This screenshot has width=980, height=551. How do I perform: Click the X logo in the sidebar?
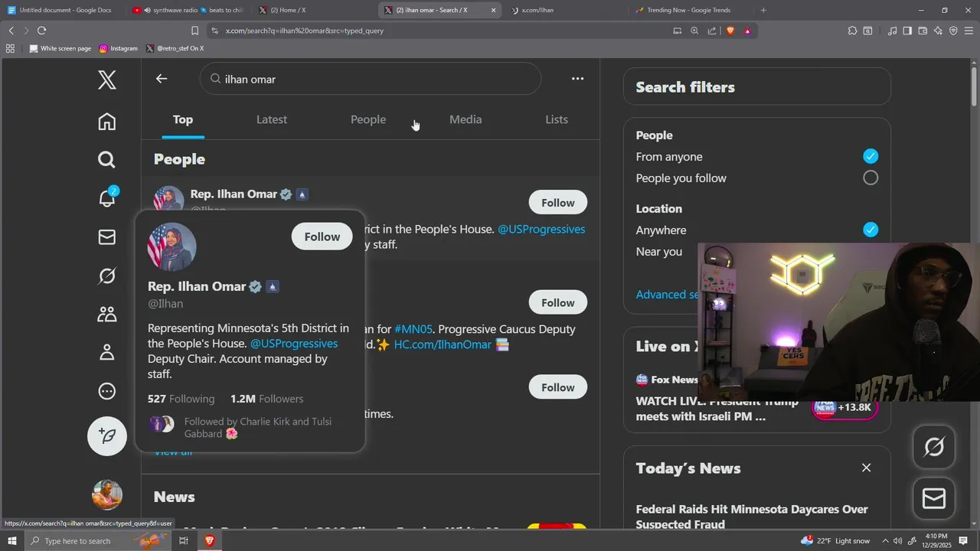click(107, 80)
